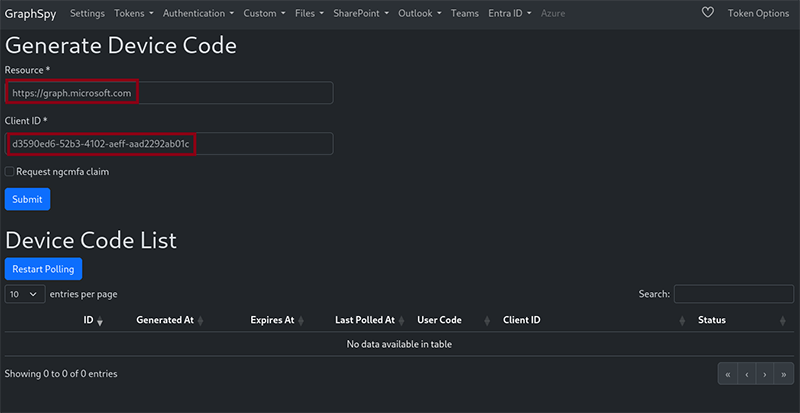This screenshot has width=800, height=413.
Task: Sort table by ID column arrow
Action: [x=99, y=321]
